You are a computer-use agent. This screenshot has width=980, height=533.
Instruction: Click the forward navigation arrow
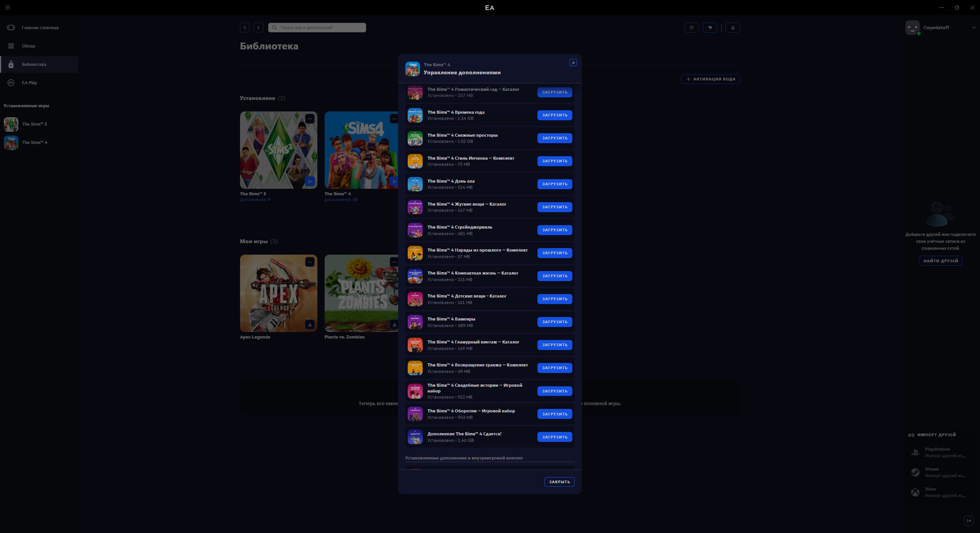pos(258,28)
